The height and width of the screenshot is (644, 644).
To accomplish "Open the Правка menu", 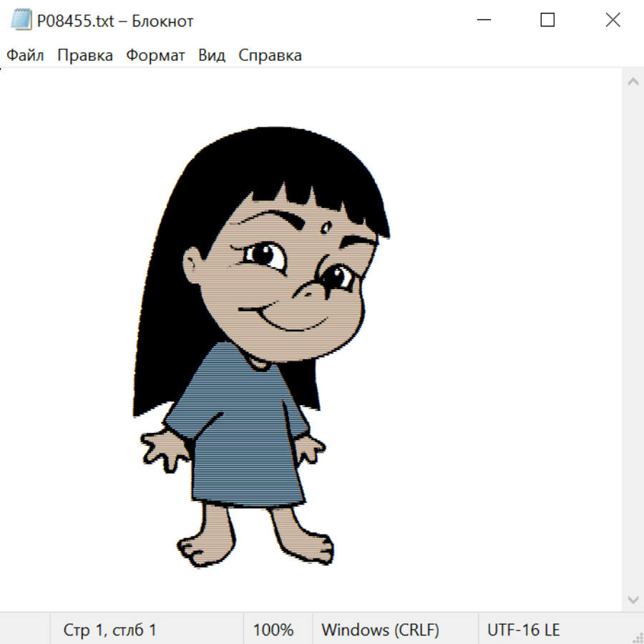I will 85,56.
